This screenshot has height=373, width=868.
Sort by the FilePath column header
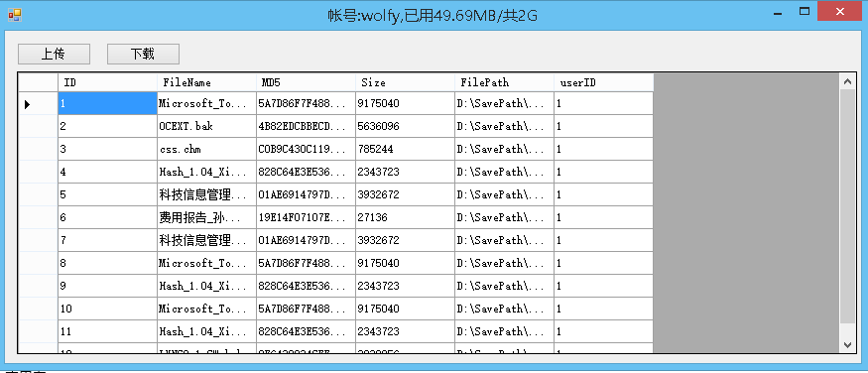504,82
